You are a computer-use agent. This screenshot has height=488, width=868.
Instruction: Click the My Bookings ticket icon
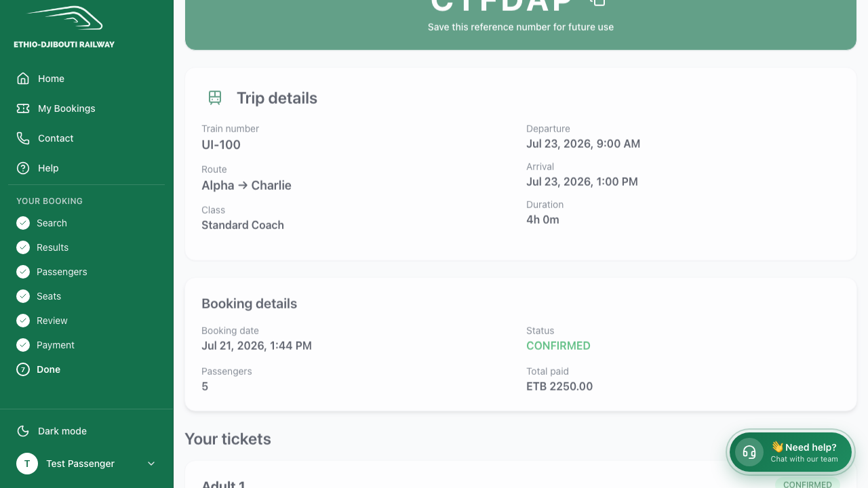coord(23,108)
